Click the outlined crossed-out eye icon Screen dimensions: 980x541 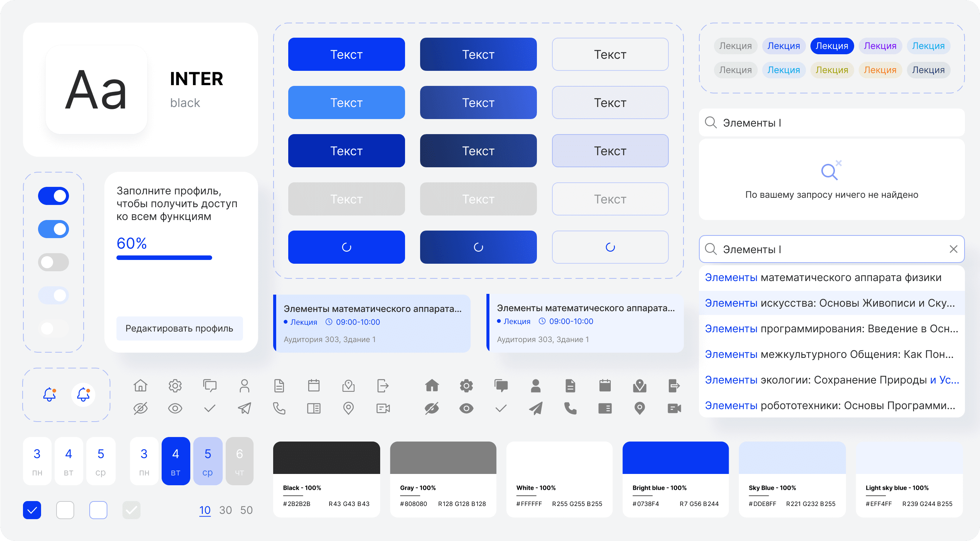141,408
